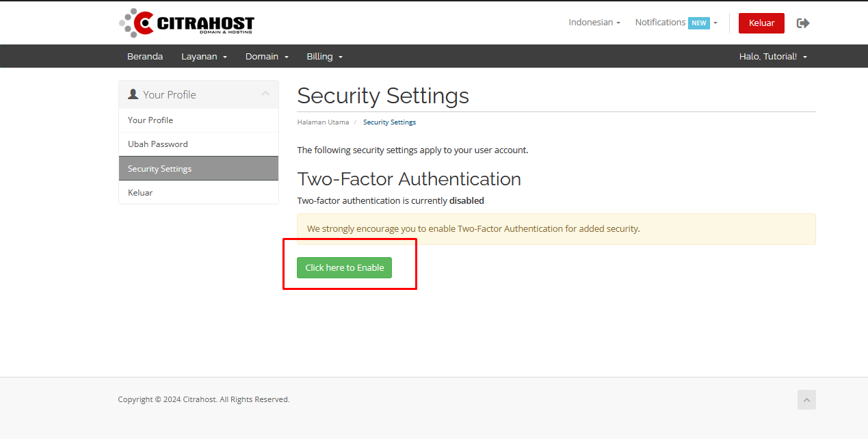This screenshot has width=868, height=439.
Task: Expand the Layanan menu
Action: (x=204, y=57)
